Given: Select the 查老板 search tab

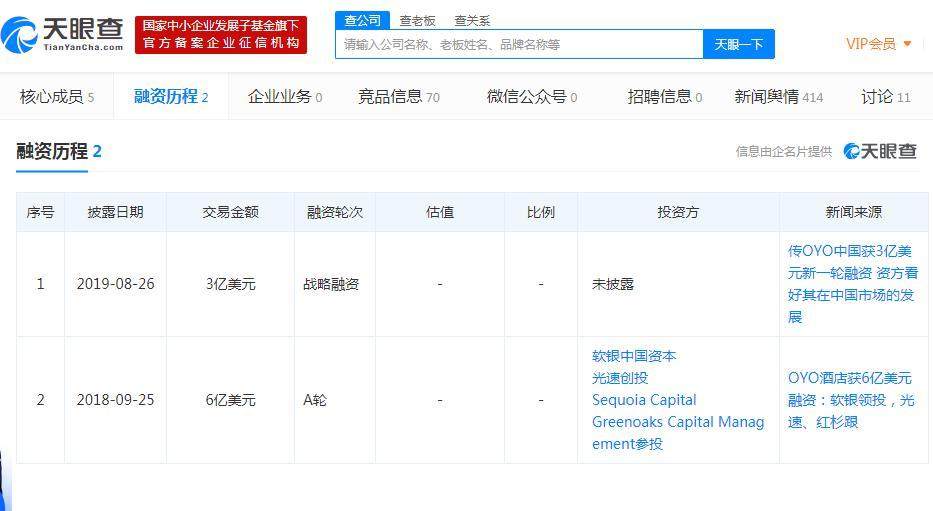Looking at the screenshot, I should pos(417,21).
